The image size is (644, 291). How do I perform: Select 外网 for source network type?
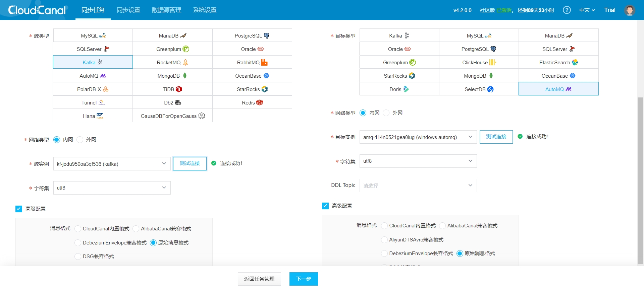[x=80, y=140]
